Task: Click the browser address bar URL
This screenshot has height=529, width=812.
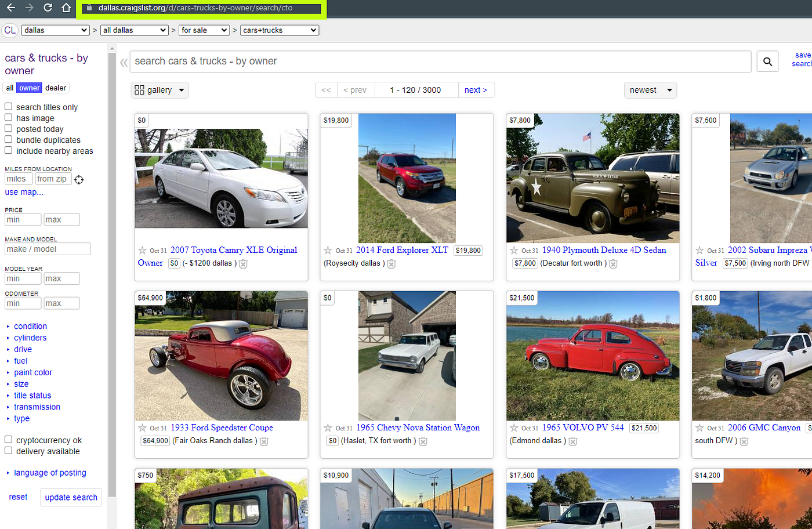Action: [195, 8]
